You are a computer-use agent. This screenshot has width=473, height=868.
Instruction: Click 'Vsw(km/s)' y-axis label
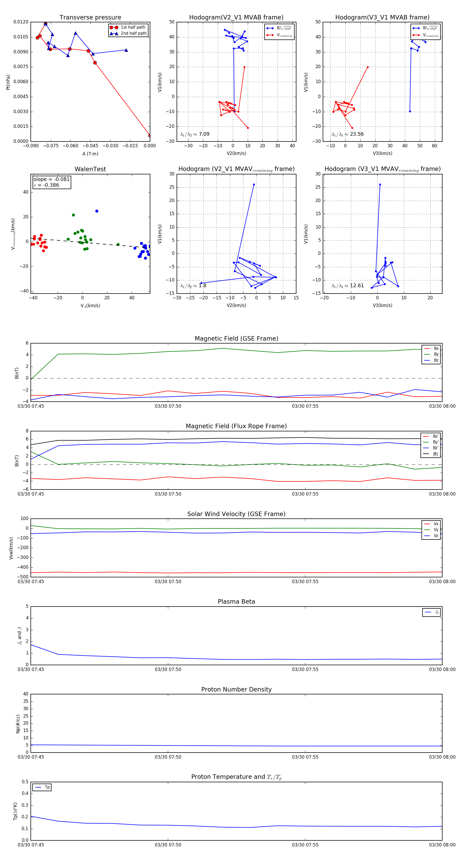[x=11, y=548]
